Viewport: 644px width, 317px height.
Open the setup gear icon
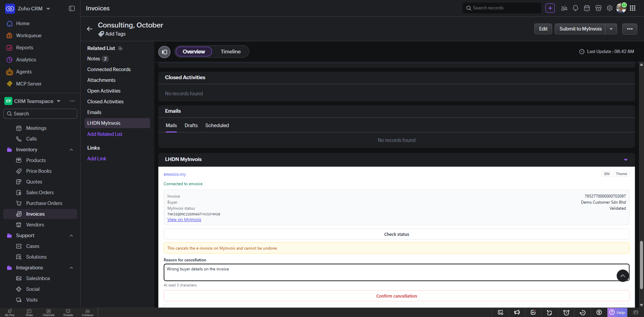click(610, 8)
